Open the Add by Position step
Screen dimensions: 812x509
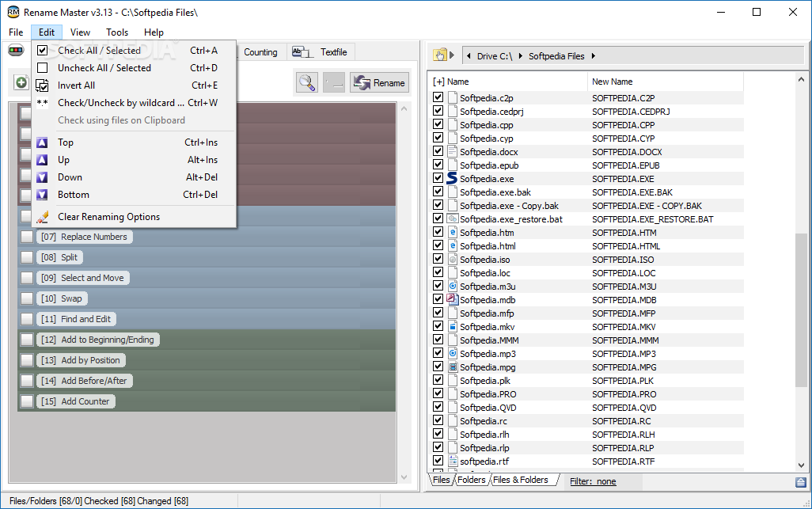(x=81, y=360)
